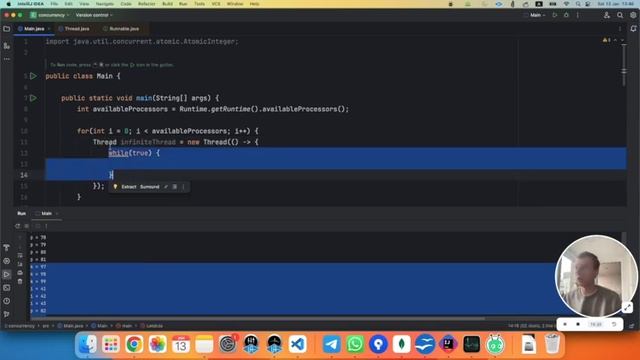Rerun Main in the Run panel
The image size is (640, 360).
(18, 226)
